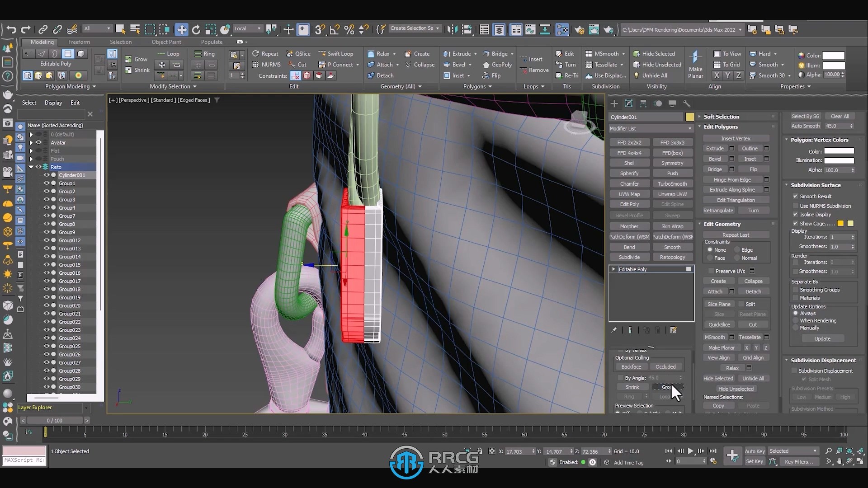The image size is (868, 488).
Task: Collapse the Reto layer tree
Action: (x=31, y=167)
